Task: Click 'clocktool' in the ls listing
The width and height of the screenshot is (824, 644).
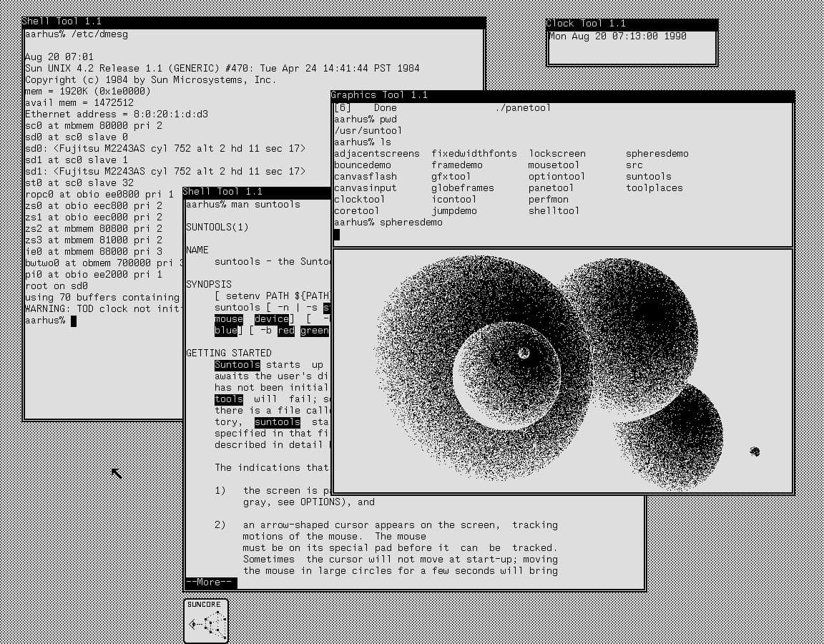Action: [x=360, y=200]
